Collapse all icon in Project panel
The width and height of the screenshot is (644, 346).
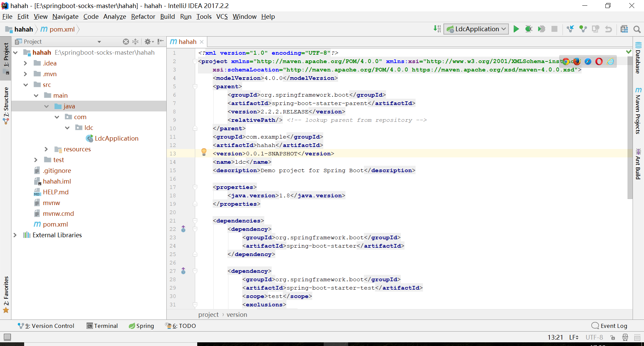point(135,42)
